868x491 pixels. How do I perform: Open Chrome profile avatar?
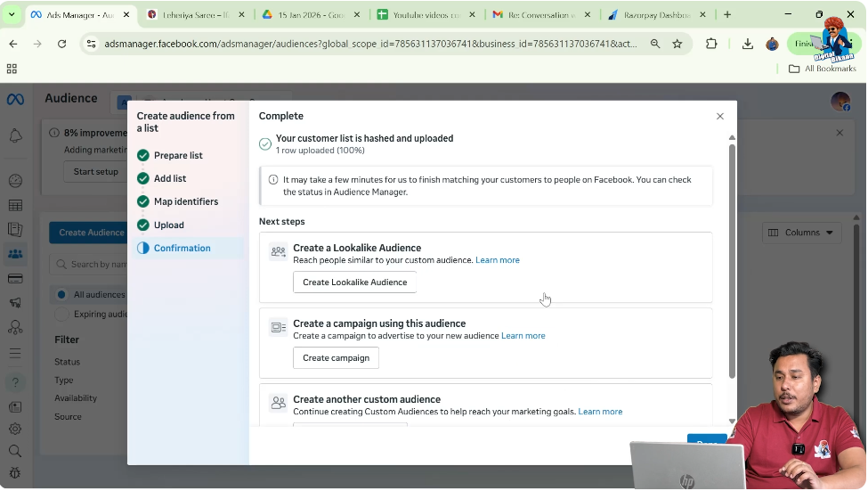[x=772, y=44]
